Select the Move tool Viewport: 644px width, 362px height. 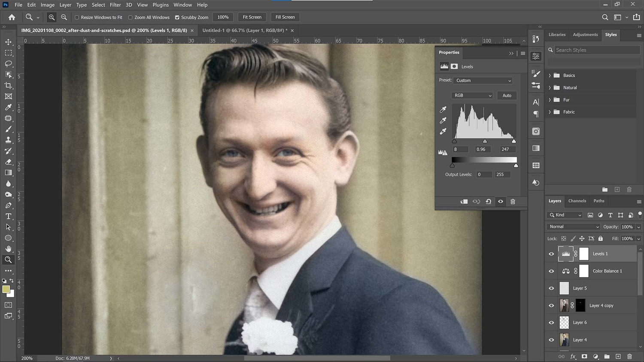pyautogui.click(x=9, y=42)
